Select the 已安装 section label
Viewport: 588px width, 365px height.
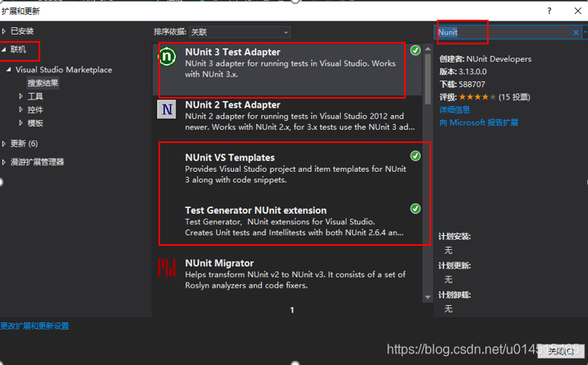click(x=22, y=31)
